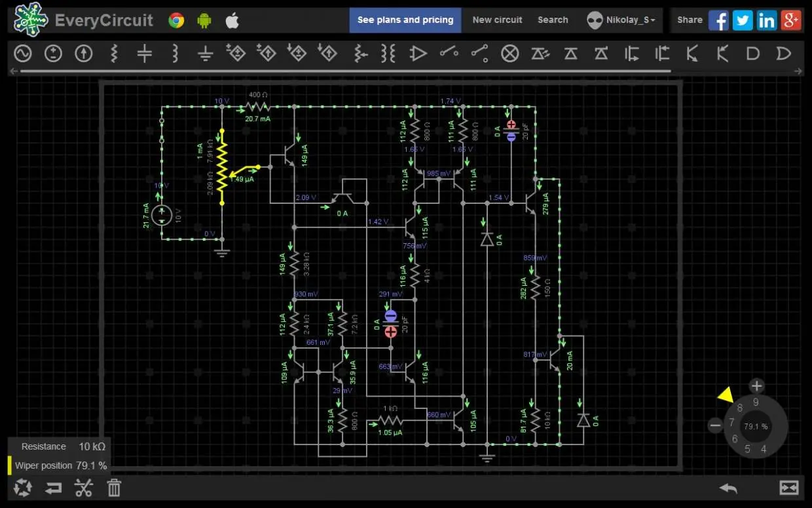Click the See plans and pricing button

405,20
